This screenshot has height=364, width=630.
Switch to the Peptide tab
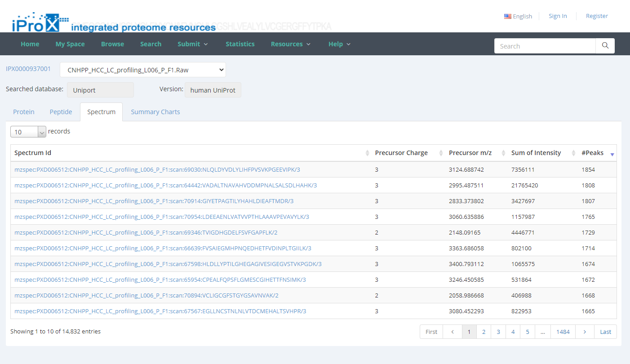click(61, 112)
